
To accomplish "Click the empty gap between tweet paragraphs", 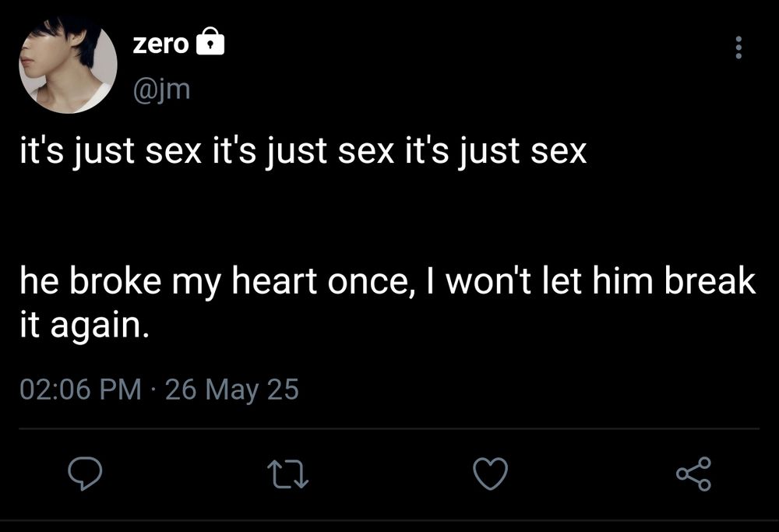I will point(312,214).
